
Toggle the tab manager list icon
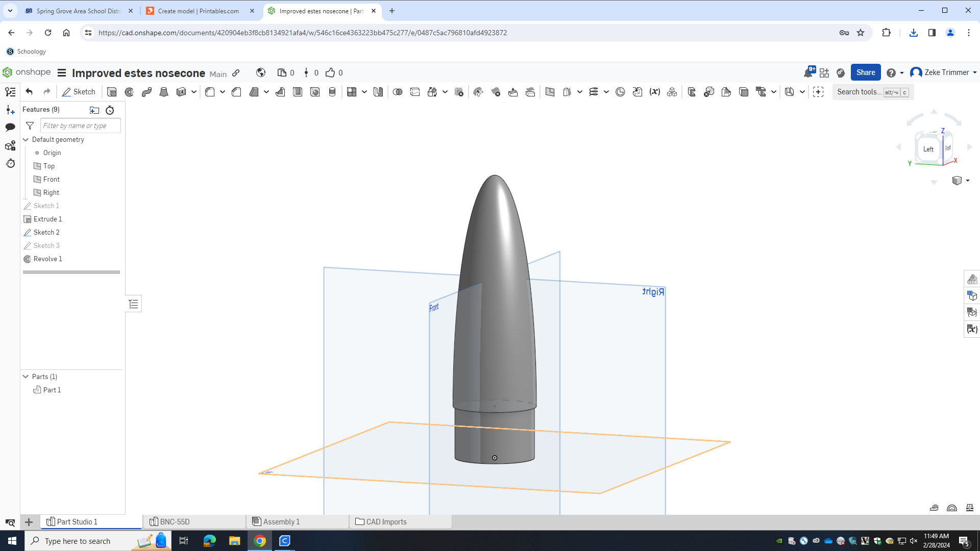tap(10, 522)
